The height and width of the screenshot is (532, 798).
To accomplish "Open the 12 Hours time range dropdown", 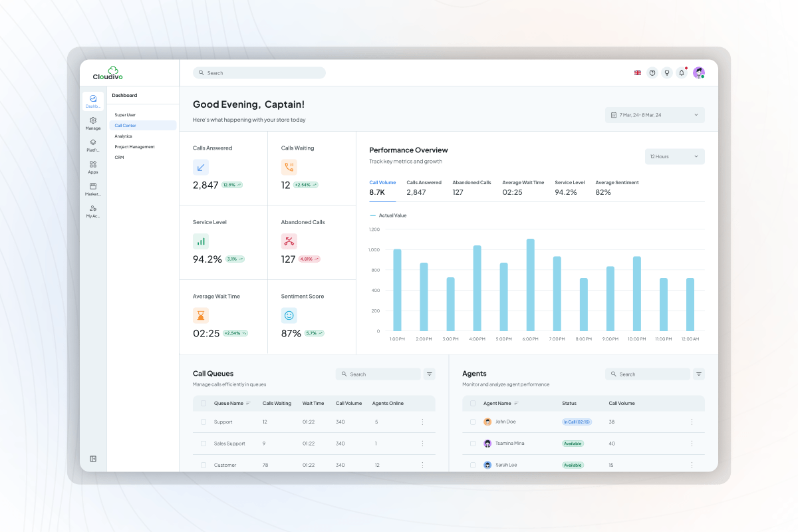I will [x=674, y=157].
